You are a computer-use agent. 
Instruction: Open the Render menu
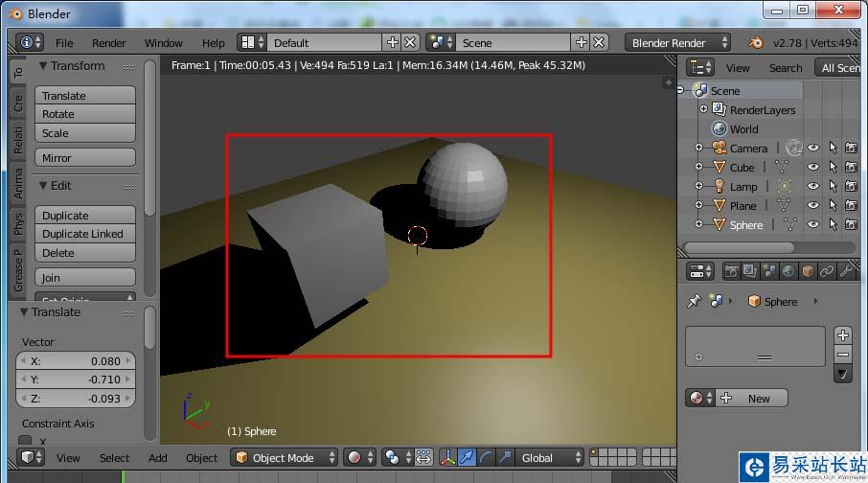108,43
